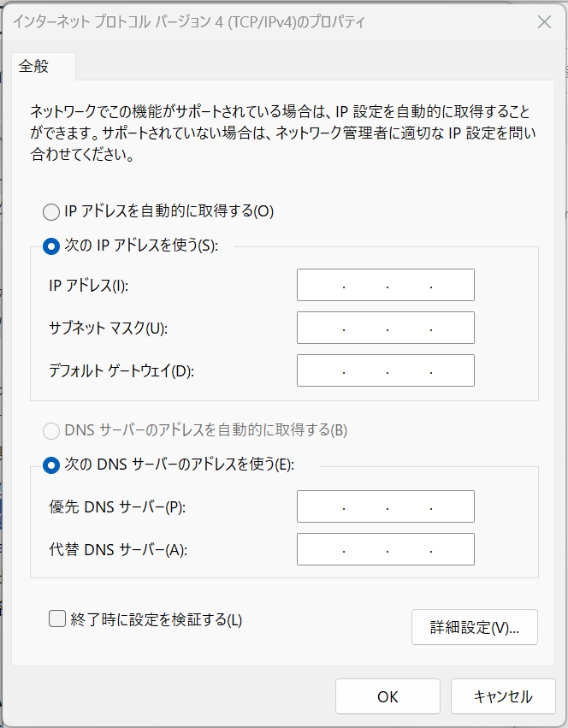The image size is (568, 728).
Task: Click first octet of デフォルト ゲートウェイ field
Action: [x=321, y=370]
